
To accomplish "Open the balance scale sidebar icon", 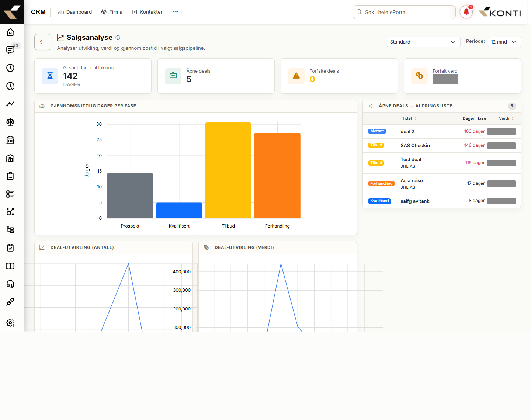I will pos(10,122).
